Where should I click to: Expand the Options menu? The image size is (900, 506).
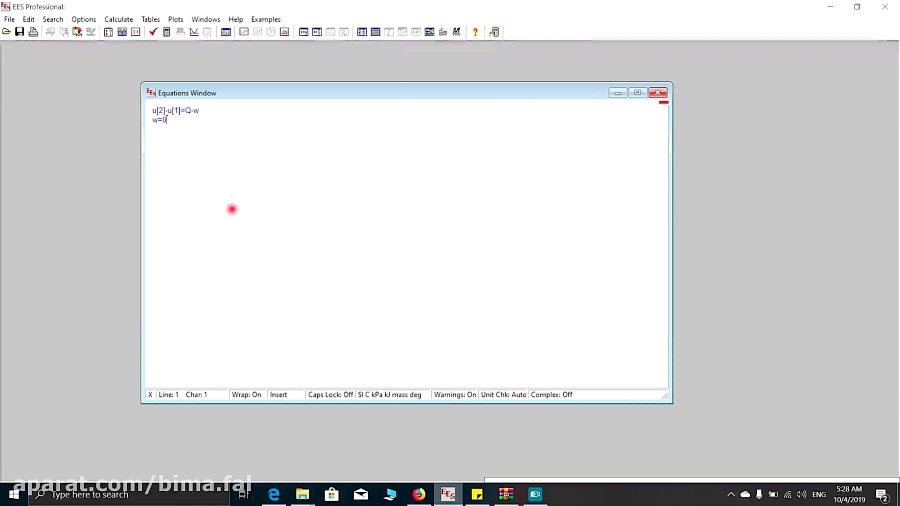pos(84,19)
